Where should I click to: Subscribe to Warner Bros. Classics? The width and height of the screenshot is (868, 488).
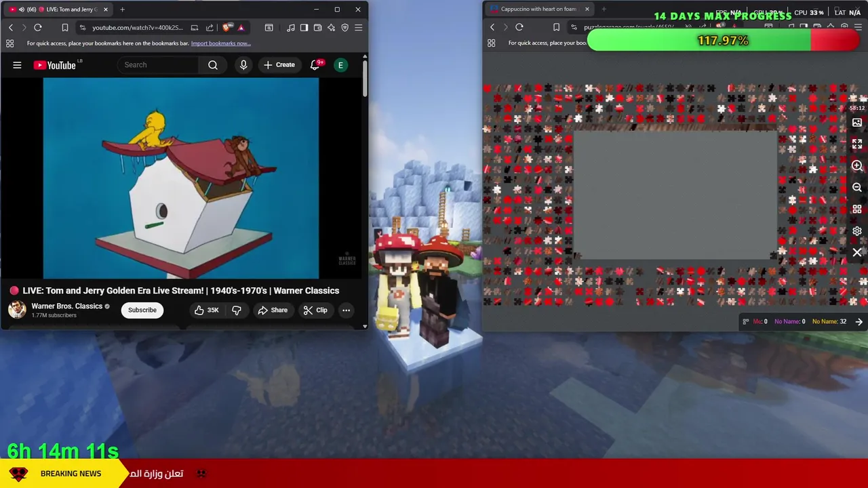tap(142, 310)
